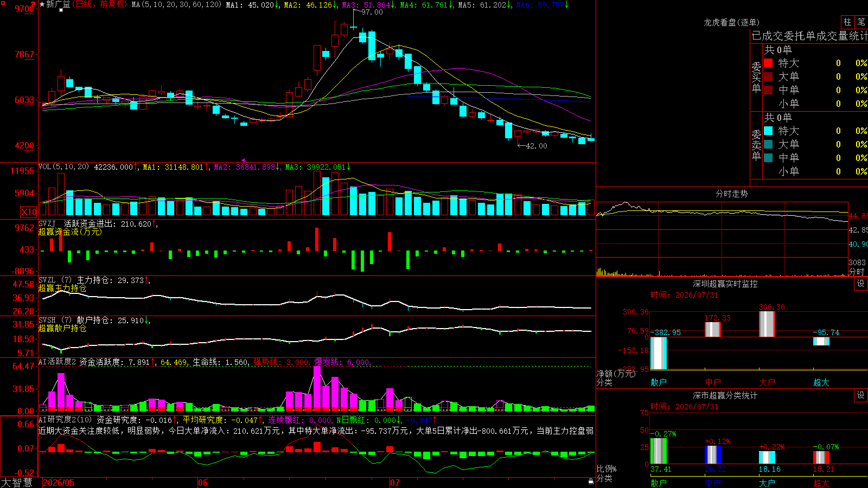Click the 深圳超赢实时监控 title
The height and width of the screenshot is (488, 868).
click(725, 284)
